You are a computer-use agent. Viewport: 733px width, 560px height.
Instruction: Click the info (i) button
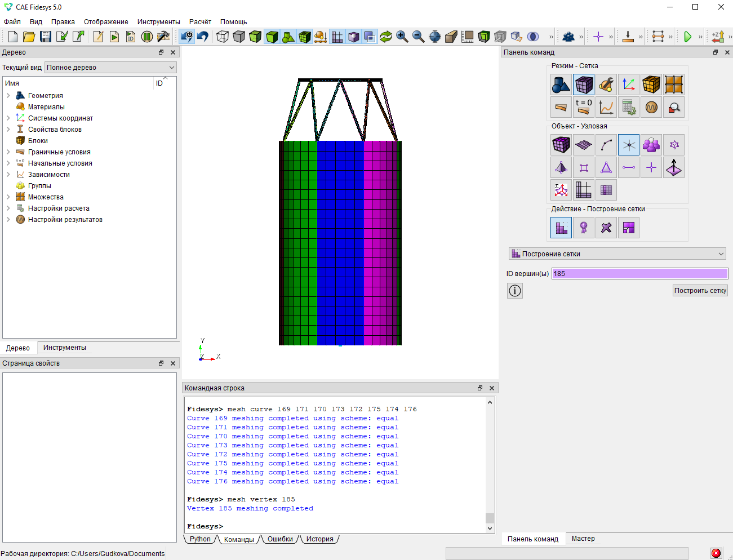coord(515,291)
